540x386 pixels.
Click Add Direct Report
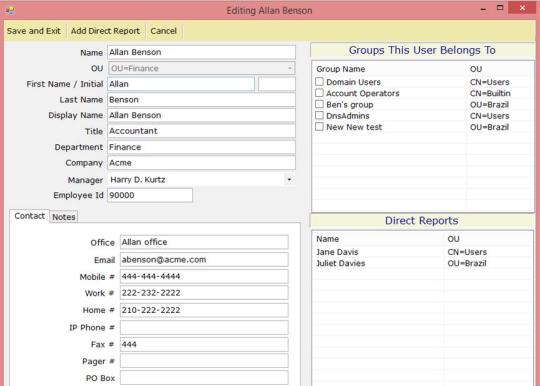(x=105, y=31)
